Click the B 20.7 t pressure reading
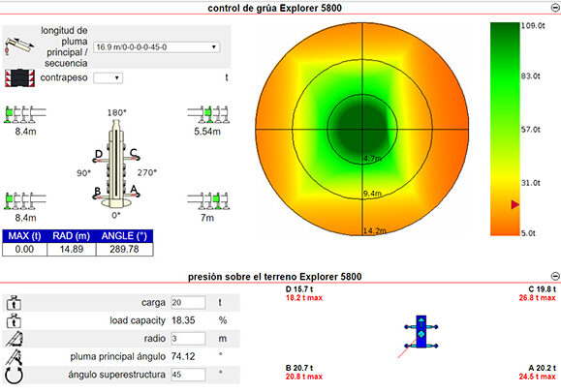The image size is (561, 392). click(299, 368)
